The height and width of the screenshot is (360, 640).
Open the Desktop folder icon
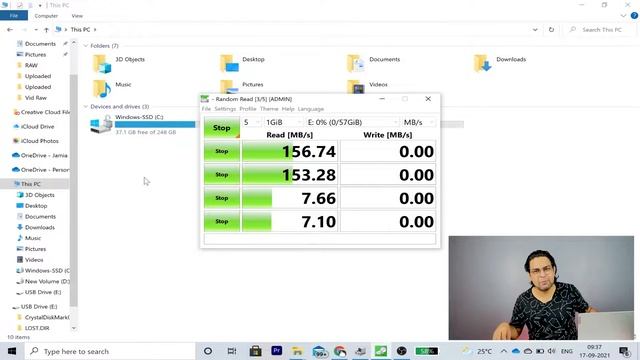229,64
